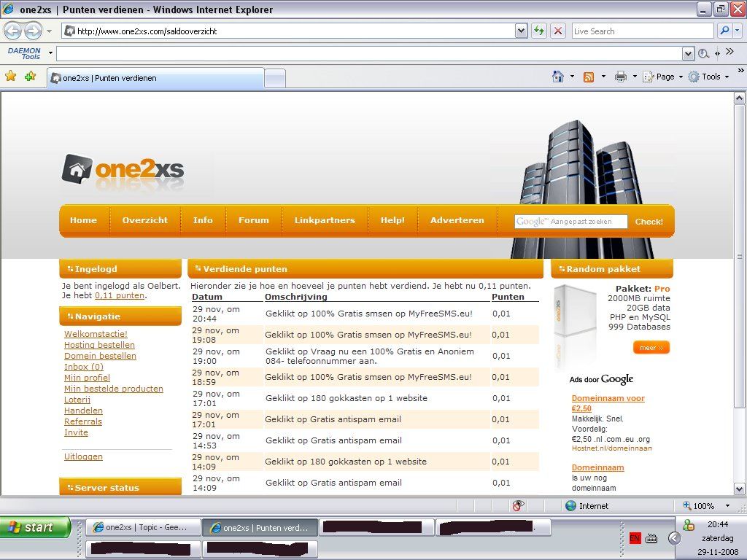Viewport: 747px width, 560px height.
Task: Click the browser Forward arrow button
Action: 33,31
